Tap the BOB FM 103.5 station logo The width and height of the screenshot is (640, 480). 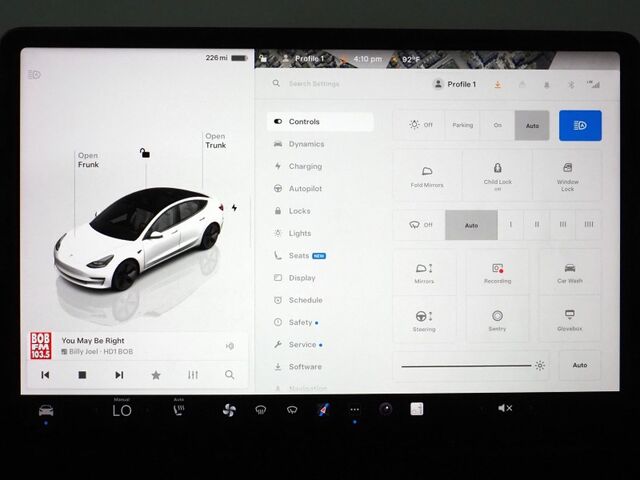pyautogui.click(x=40, y=346)
